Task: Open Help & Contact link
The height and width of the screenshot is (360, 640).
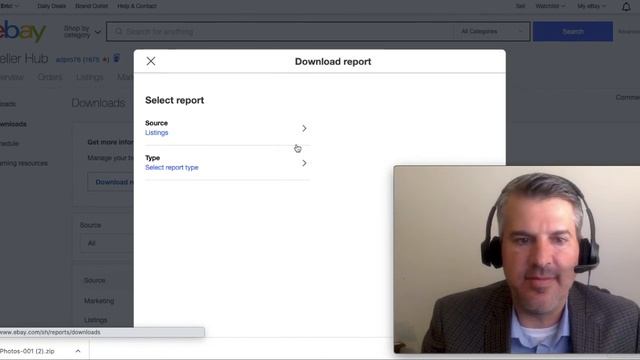Action: [x=137, y=6]
